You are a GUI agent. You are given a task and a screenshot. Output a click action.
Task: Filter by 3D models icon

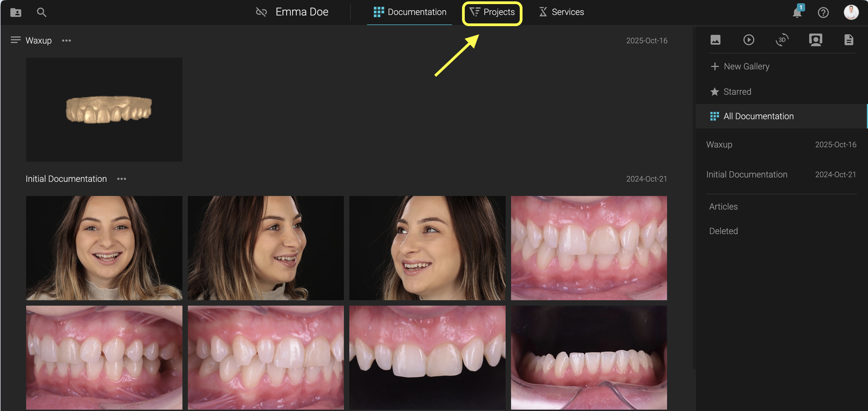(x=782, y=40)
